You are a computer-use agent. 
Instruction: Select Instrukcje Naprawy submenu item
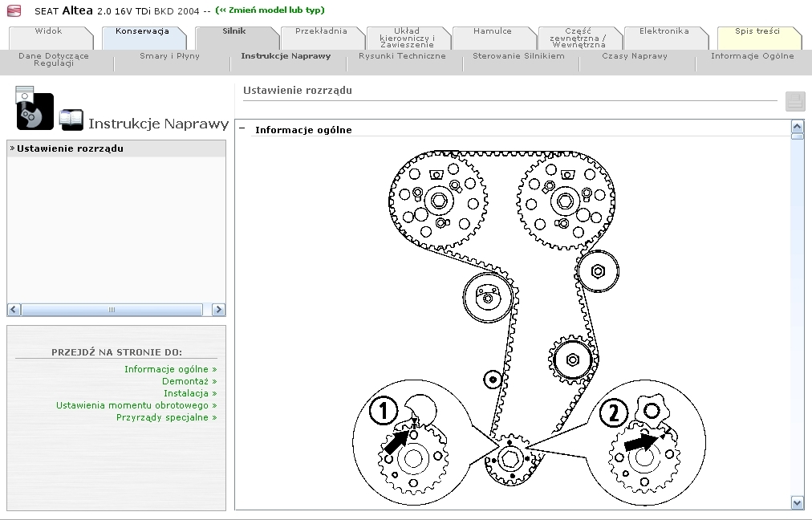(286, 56)
